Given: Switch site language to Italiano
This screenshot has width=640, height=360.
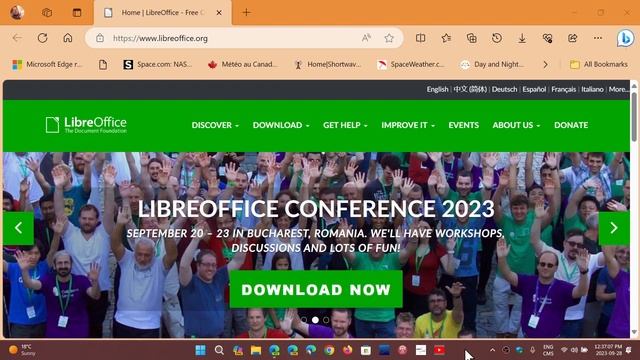Looking at the screenshot, I should tap(592, 89).
